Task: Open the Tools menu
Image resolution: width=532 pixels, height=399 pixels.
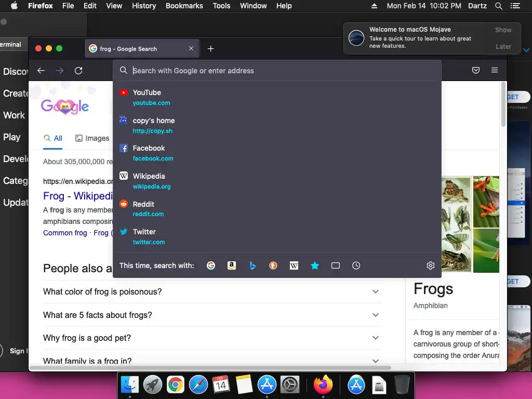Action: click(221, 6)
